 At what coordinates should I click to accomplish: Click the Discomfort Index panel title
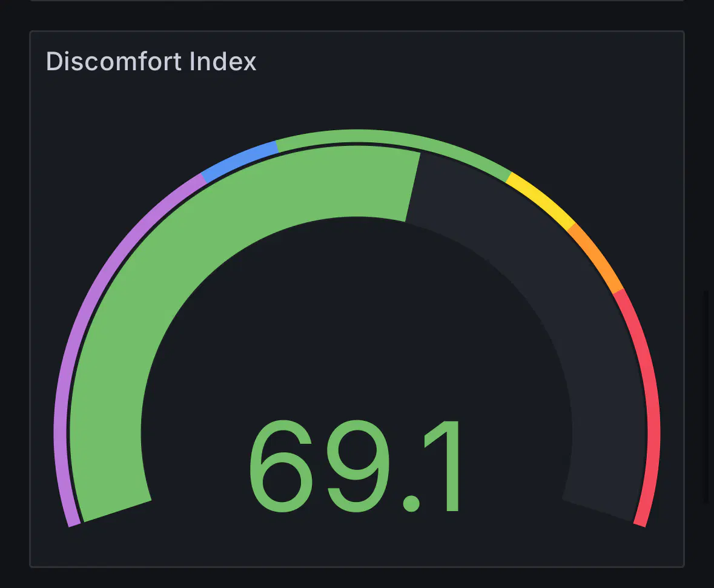click(x=151, y=62)
